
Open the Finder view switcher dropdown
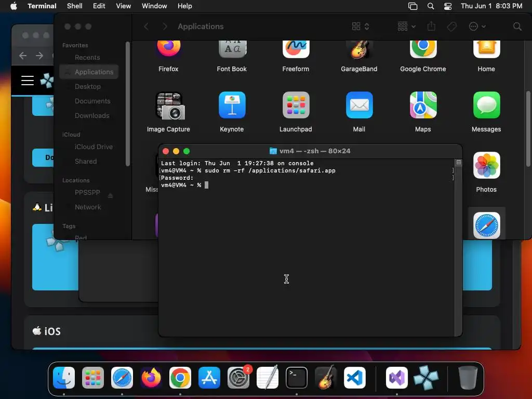coord(361,26)
